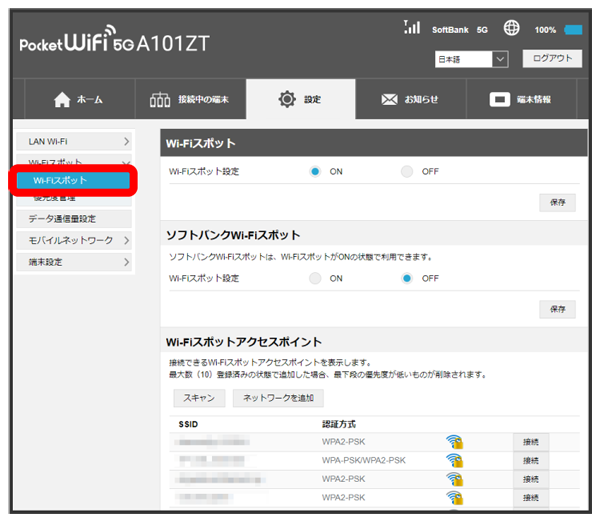This screenshot has height=521, width=600.
Task: Click the ログアウト button
Action: coord(551,59)
